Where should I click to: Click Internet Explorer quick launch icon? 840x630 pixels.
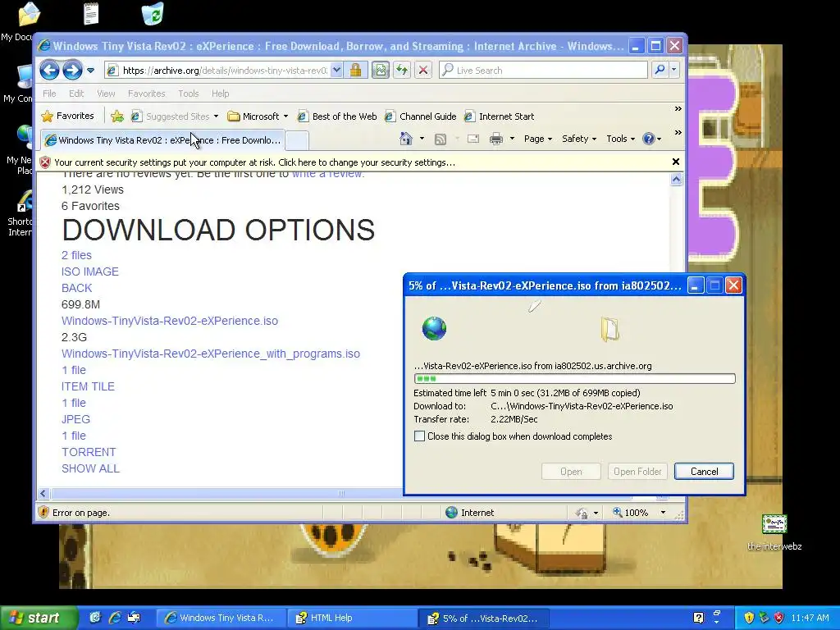pyautogui.click(x=115, y=618)
